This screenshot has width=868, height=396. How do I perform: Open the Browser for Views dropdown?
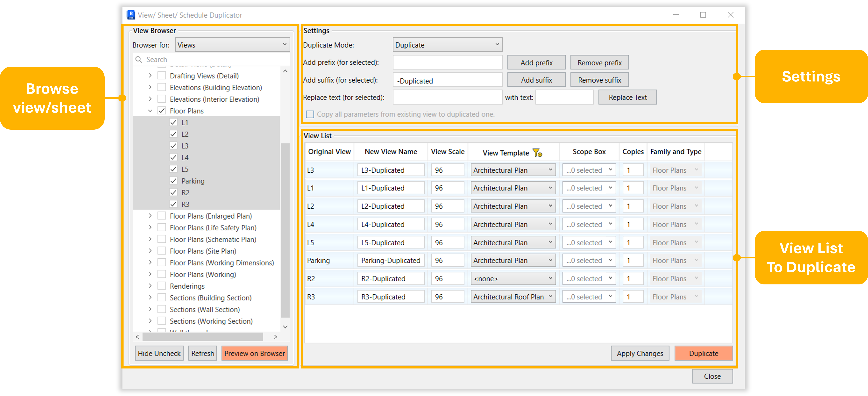click(232, 45)
